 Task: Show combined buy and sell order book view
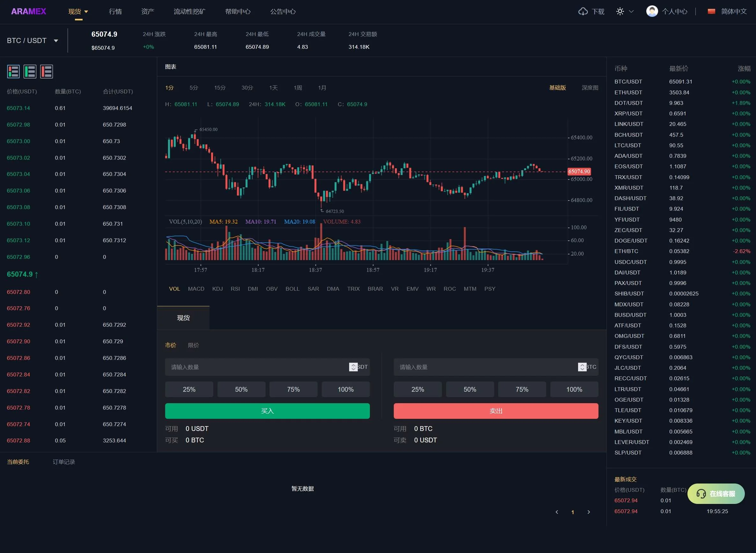coord(13,72)
